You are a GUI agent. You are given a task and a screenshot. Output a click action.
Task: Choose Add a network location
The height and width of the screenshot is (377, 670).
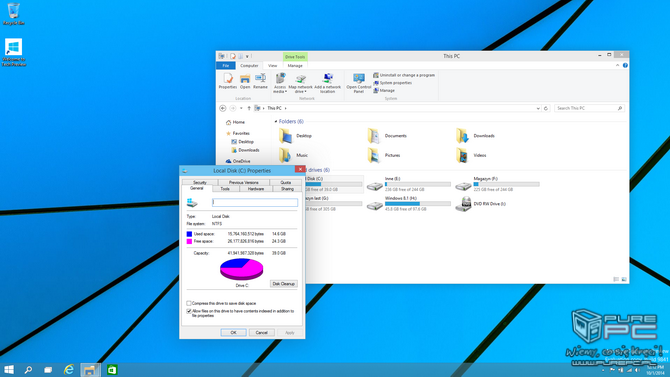327,83
